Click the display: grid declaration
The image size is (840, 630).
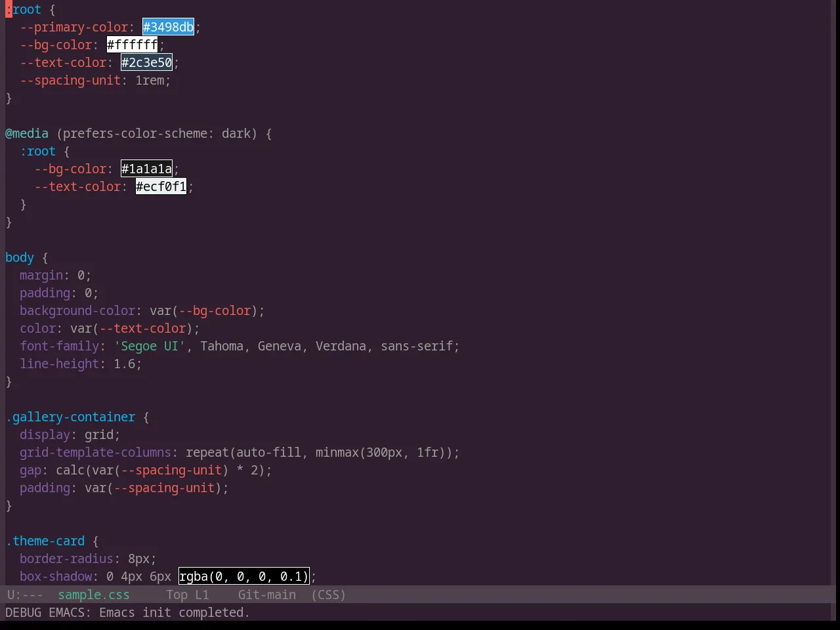click(70, 434)
